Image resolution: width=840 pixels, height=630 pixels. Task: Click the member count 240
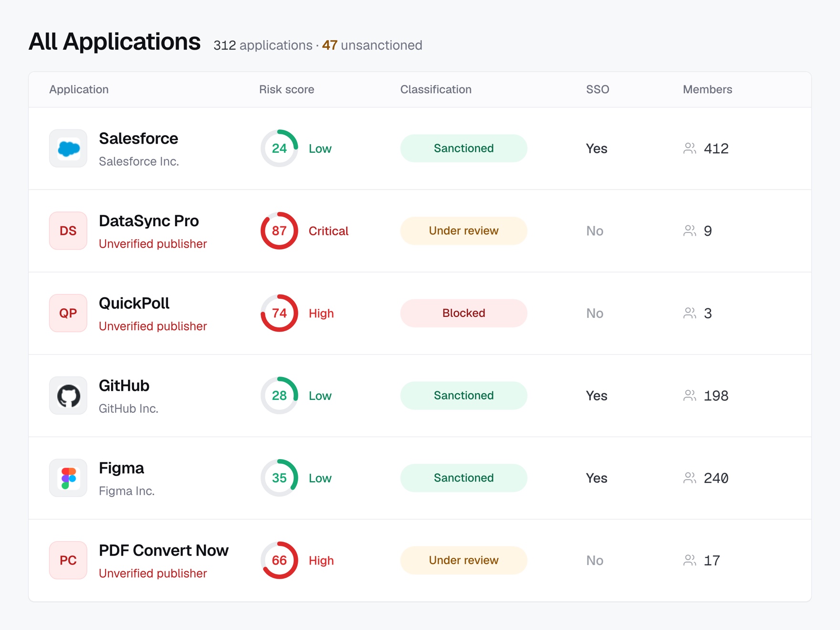pyautogui.click(x=716, y=478)
